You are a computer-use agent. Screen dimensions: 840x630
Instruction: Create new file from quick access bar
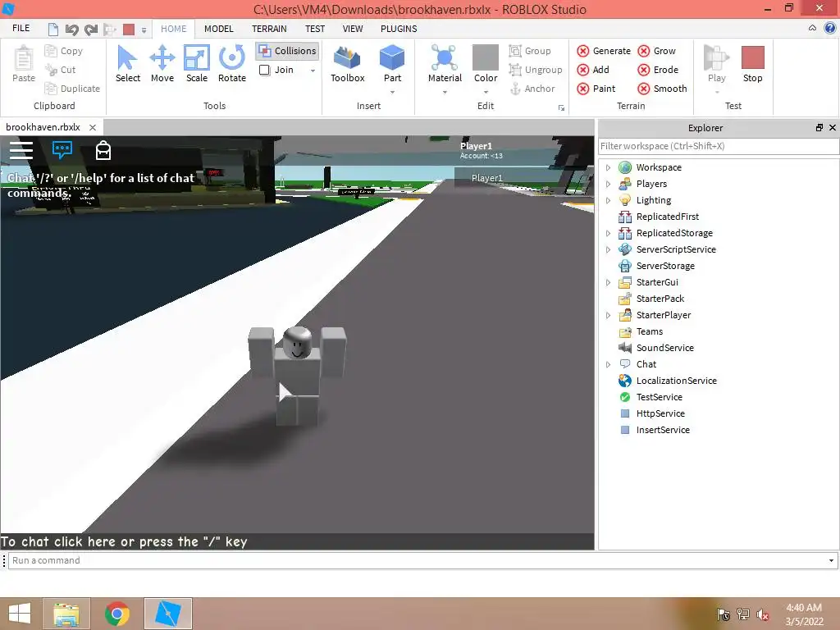(x=52, y=29)
